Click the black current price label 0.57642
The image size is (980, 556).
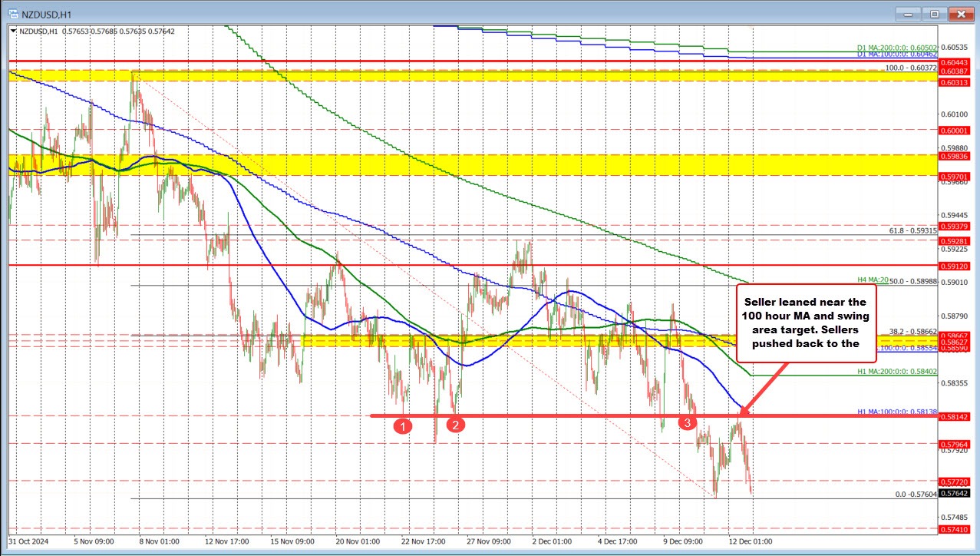pyautogui.click(x=955, y=493)
